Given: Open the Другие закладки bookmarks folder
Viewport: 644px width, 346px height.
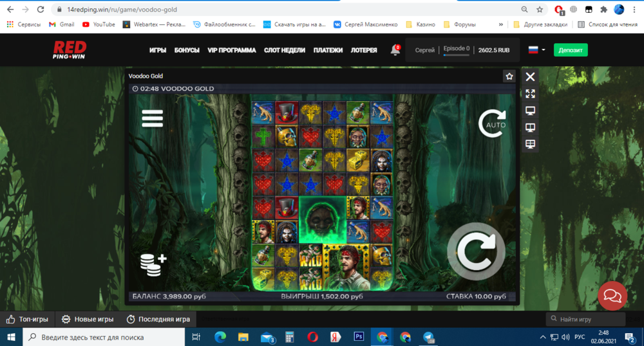Looking at the screenshot, I should (x=541, y=24).
